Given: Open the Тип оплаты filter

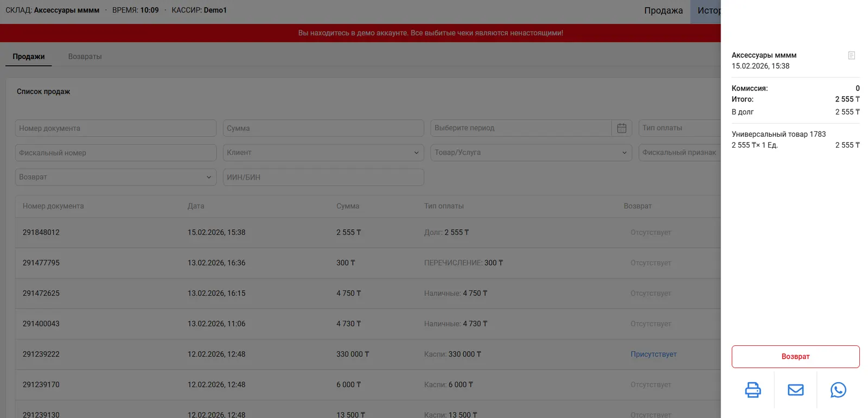Looking at the screenshot, I should (x=679, y=128).
